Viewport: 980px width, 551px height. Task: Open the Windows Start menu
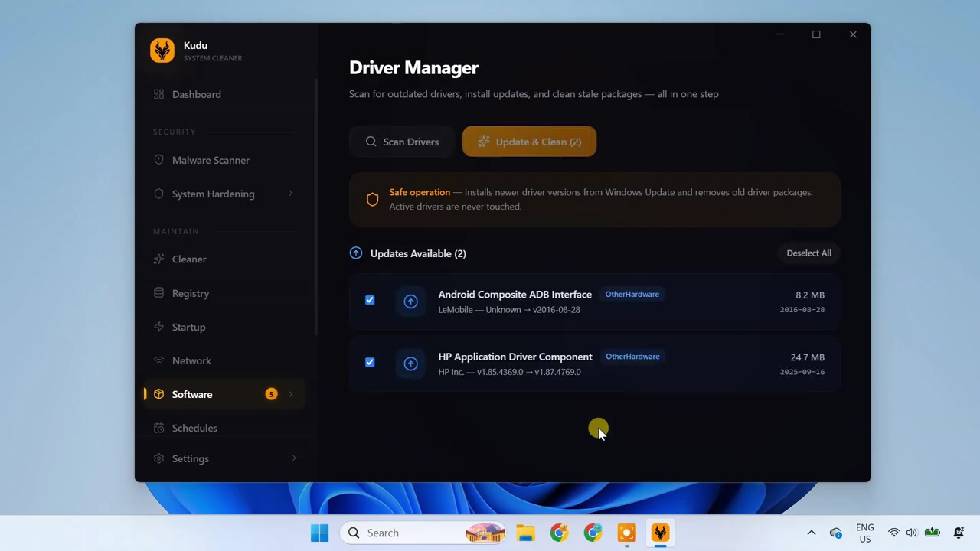(x=319, y=533)
